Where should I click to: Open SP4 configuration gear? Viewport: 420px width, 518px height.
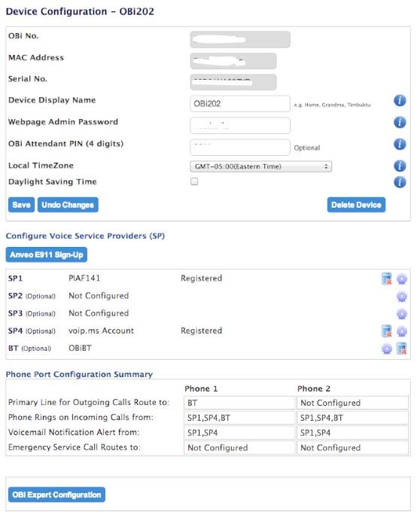click(x=402, y=331)
